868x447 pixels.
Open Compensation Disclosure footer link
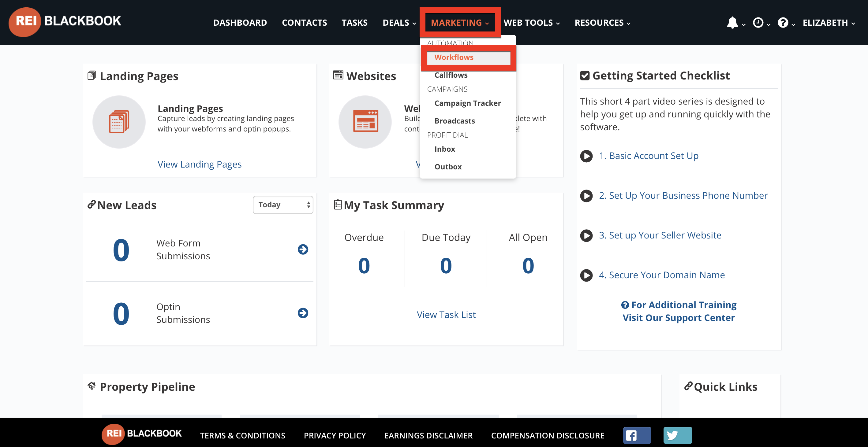tap(548, 436)
